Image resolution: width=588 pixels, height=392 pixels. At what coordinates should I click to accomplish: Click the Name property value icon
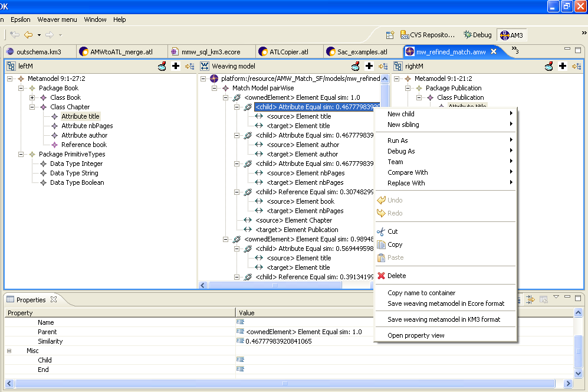pos(241,322)
